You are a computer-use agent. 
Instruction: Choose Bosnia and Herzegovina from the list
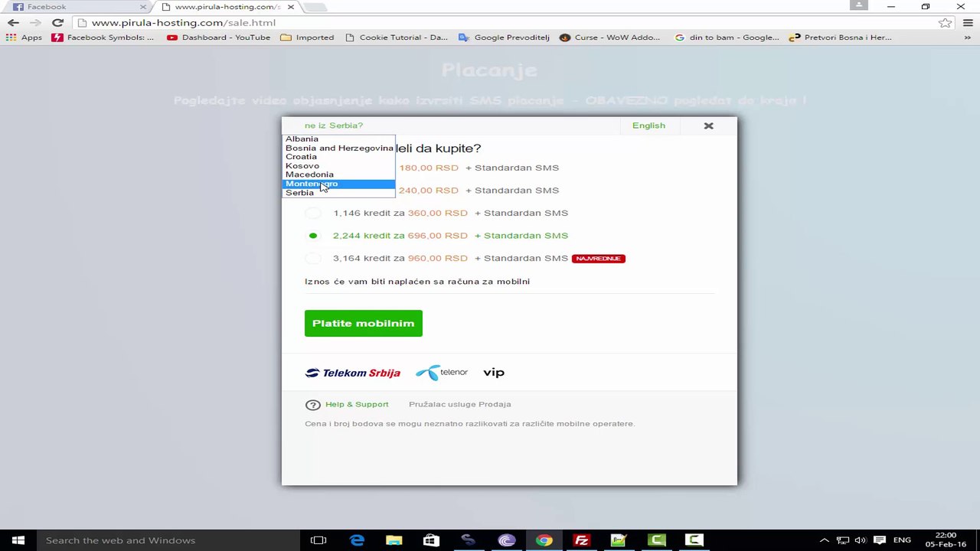(339, 148)
